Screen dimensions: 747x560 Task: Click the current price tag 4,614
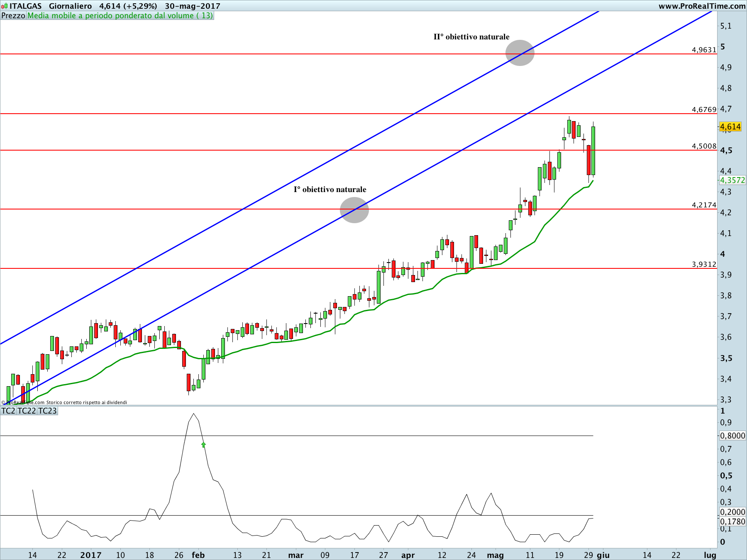(730, 127)
